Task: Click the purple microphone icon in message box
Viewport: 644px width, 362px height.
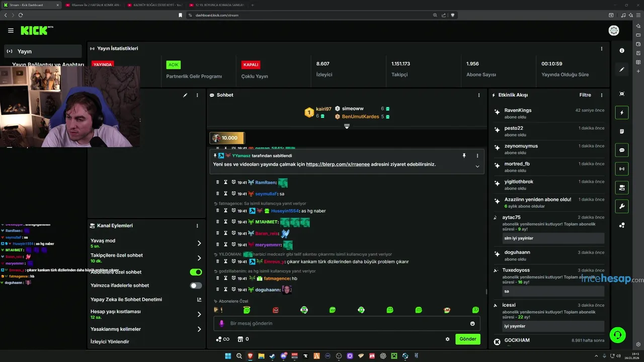Action: coord(222,323)
